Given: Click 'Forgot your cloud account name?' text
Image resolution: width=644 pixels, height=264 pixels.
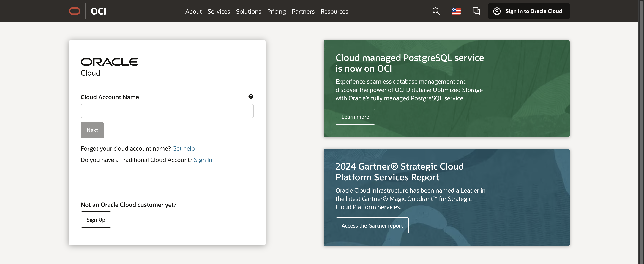Looking at the screenshot, I should point(125,149).
